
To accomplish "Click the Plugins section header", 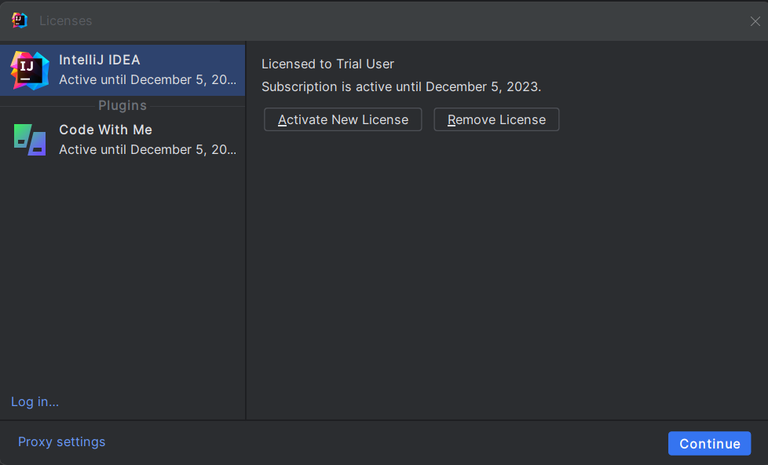I will (x=122, y=106).
